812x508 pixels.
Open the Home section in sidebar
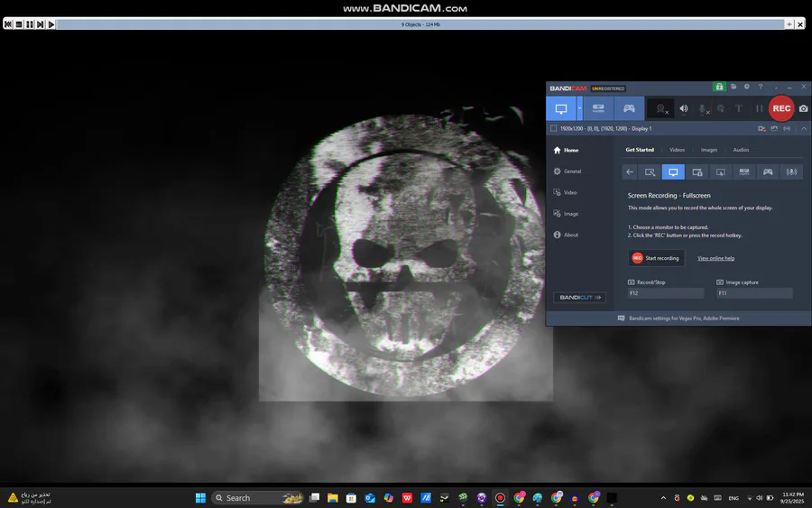pos(566,150)
